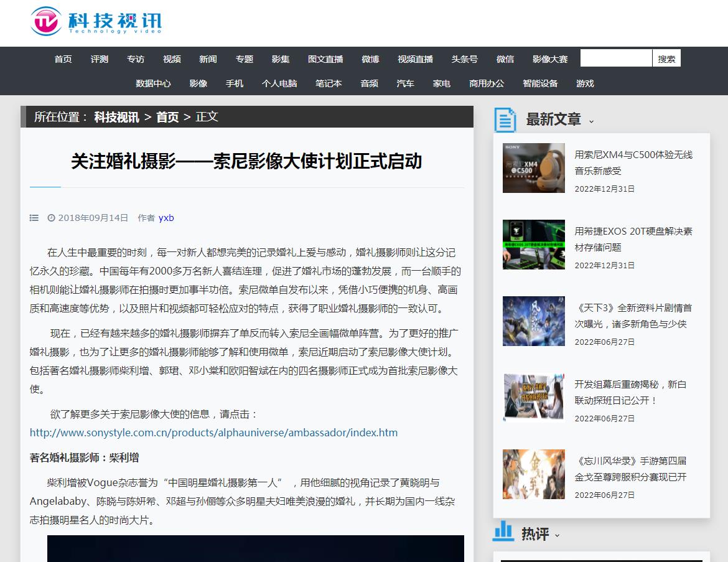Click the date 2022年12月31日 under the Sony XM4 article

605,189
